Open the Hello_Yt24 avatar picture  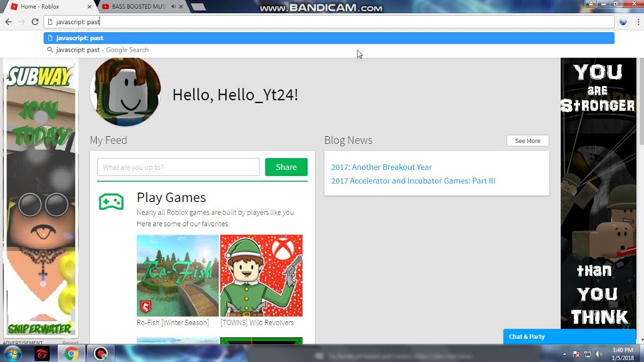(x=125, y=92)
